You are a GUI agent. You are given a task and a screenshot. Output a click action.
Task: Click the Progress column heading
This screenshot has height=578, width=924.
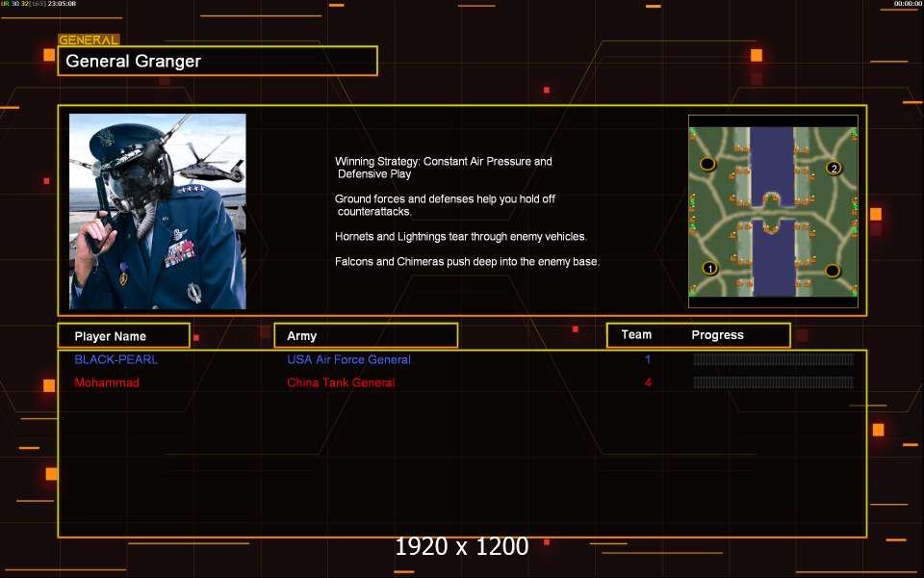tap(717, 335)
